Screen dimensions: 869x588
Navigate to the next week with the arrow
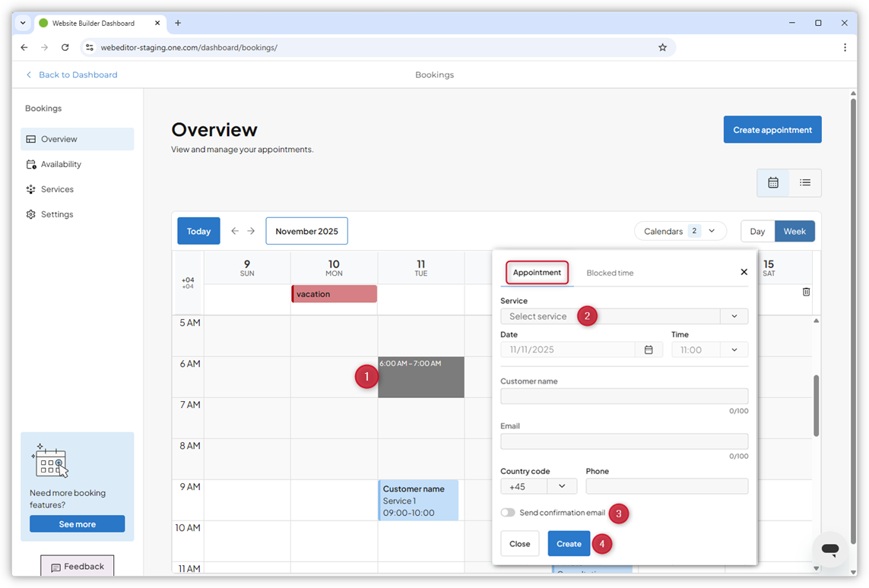click(252, 231)
